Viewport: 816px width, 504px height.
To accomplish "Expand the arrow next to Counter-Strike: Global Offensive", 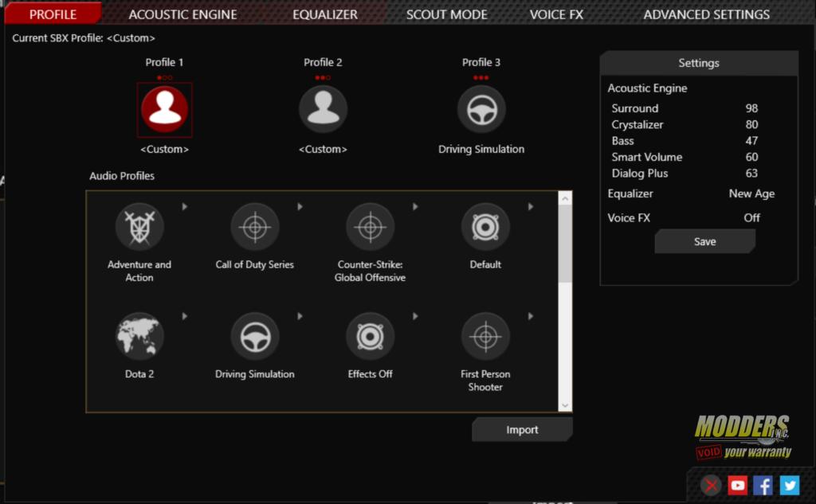I will click(x=415, y=206).
